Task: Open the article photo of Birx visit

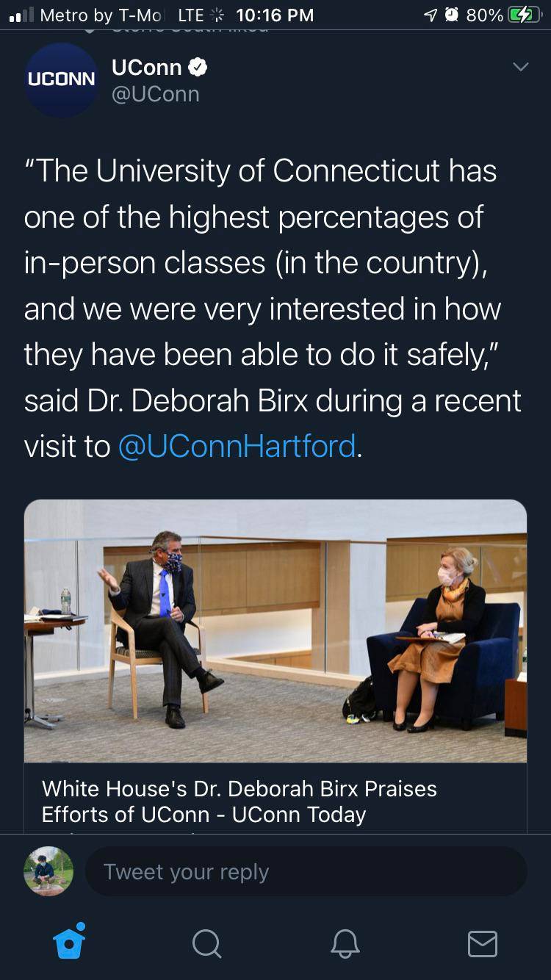Action: click(275, 630)
